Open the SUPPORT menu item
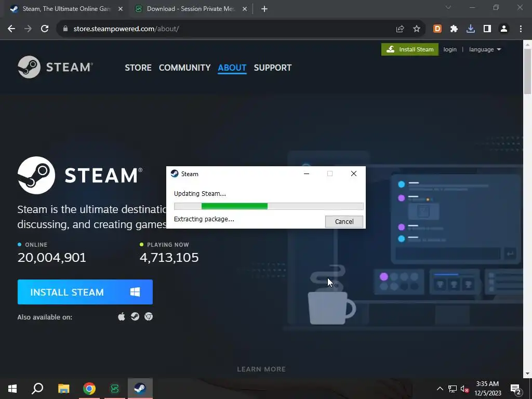The image size is (532, 399). pyautogui.click(x=272, y=68)
